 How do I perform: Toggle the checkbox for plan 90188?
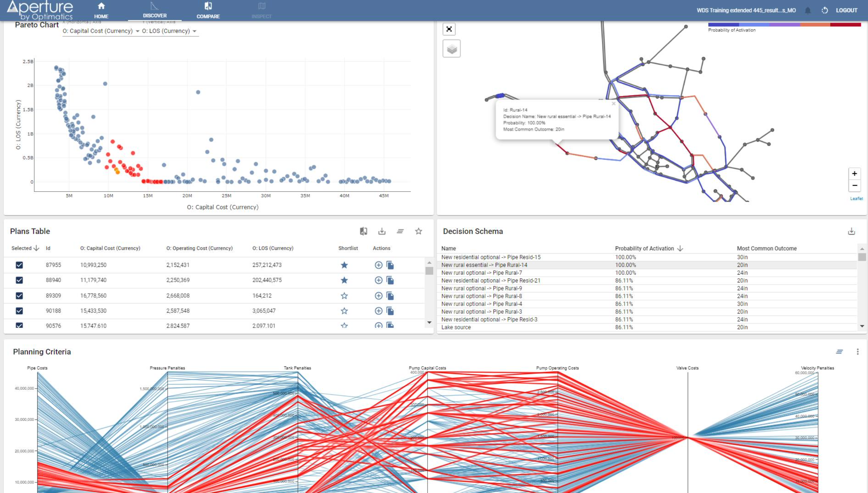click(19, 311)
